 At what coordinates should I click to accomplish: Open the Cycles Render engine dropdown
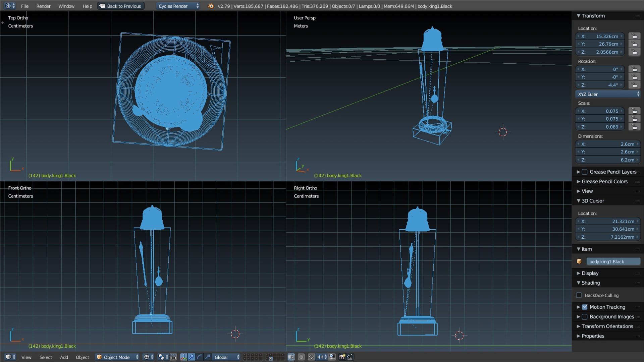[x=178, y=6]
